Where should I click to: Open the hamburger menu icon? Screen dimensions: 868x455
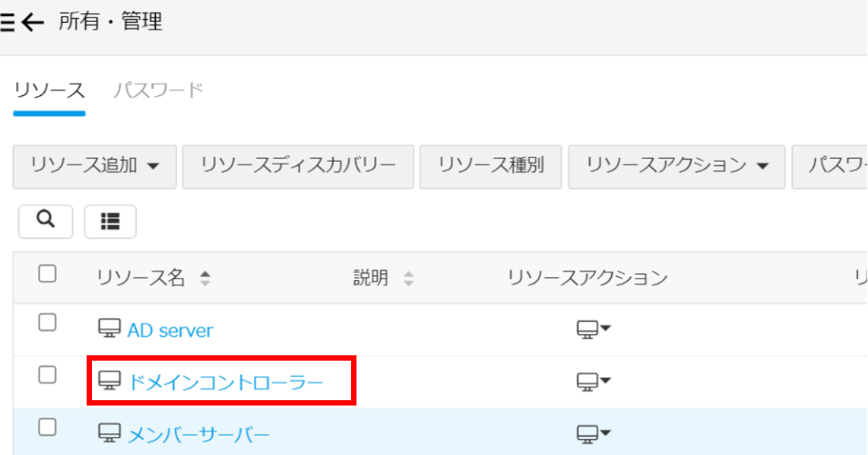point(7,23)
